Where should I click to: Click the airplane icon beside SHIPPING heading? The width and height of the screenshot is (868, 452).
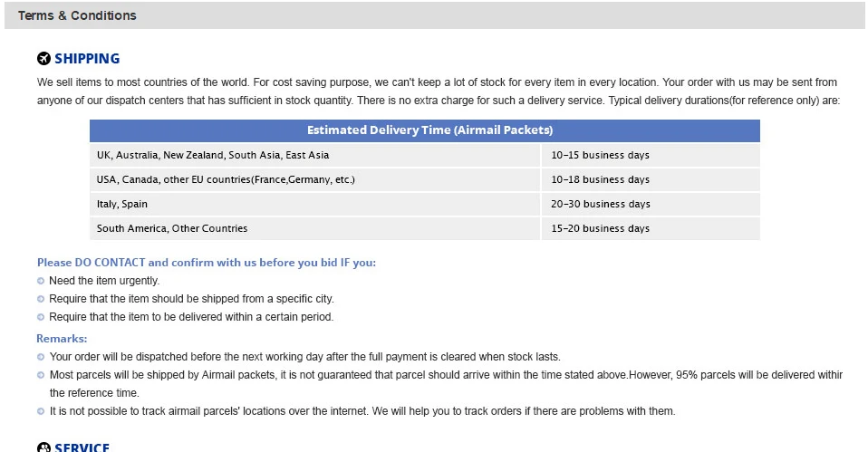pos(43,59)
